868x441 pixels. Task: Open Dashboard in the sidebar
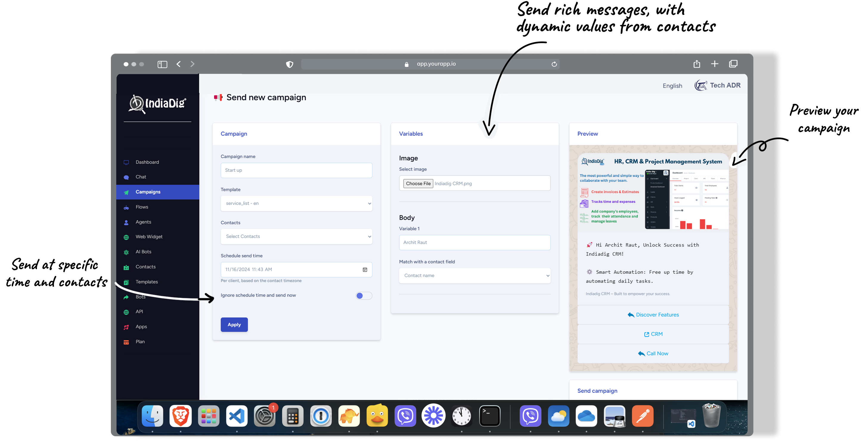[x=147, y=162]
